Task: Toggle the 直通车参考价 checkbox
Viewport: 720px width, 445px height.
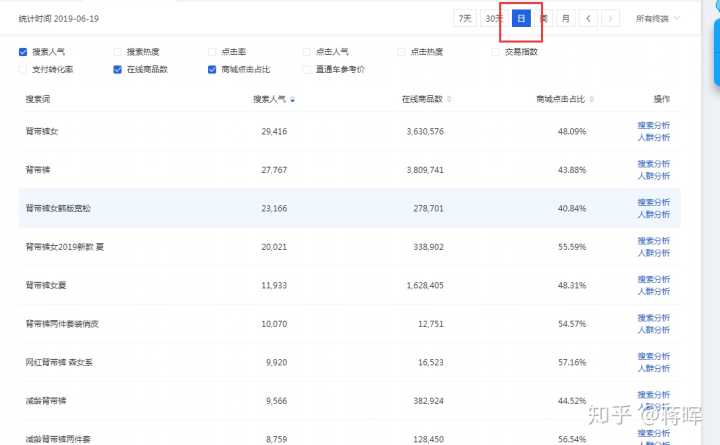Action: tap(307, 70)
